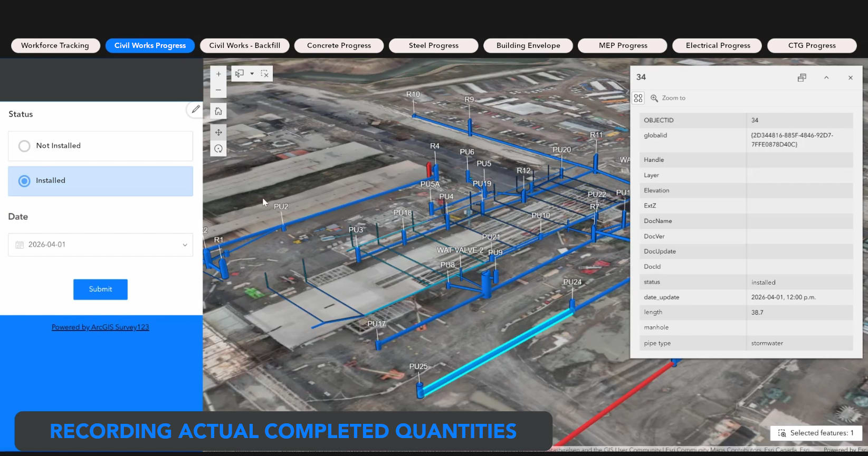
Task: Dock the feature popup panel
Action: [x=802, y=77]
